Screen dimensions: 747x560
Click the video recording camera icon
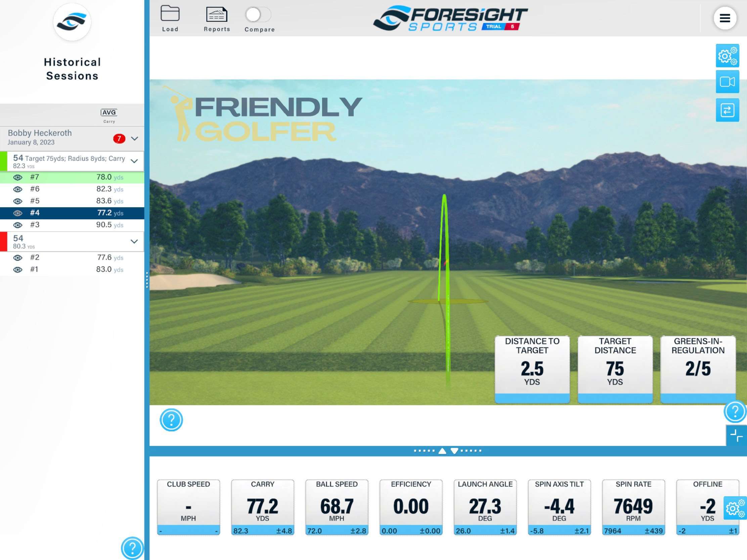tap(728, 82)
